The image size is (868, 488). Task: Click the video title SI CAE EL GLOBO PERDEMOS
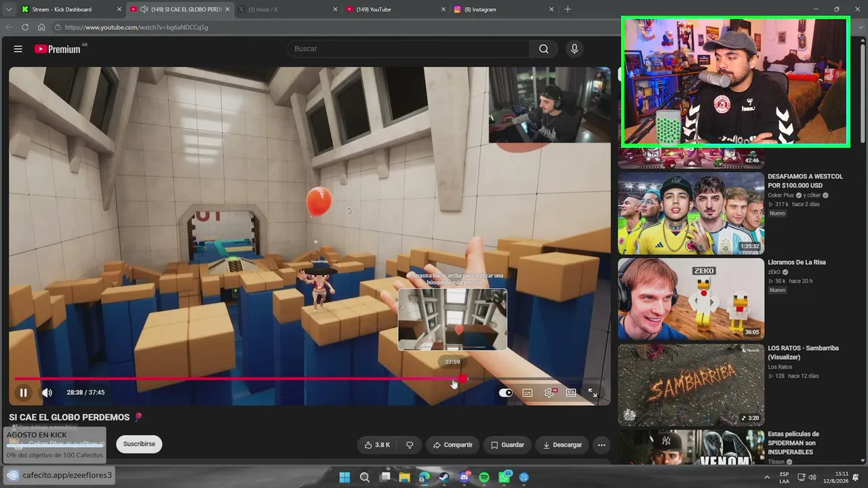(x=69, y=418)
